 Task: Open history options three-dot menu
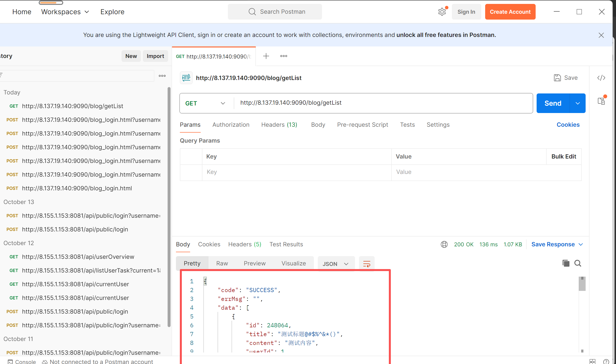[162, 76]
